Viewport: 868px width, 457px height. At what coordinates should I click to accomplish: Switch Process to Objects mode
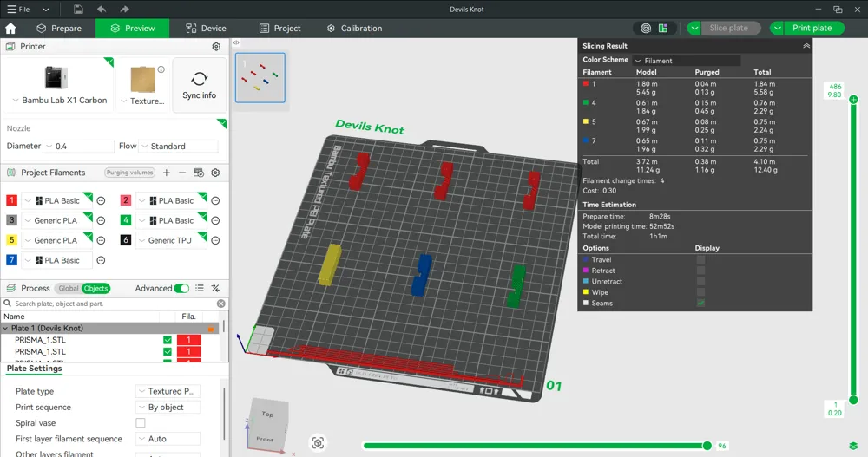(x=95, y=288)
